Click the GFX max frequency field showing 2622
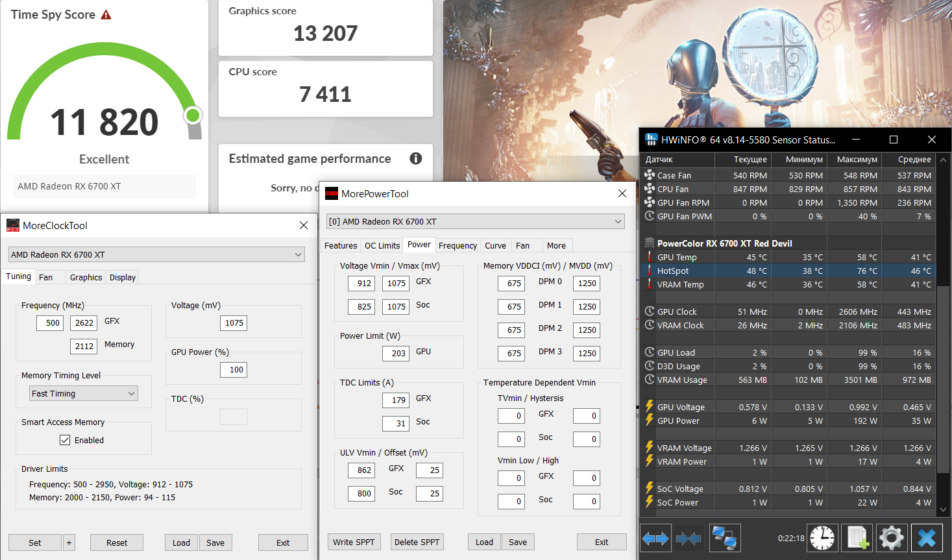This screenshot has height=560, width=952. [x=84, y=323]
